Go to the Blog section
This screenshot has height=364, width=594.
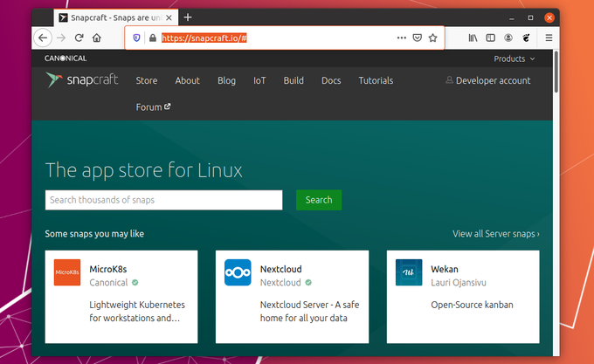[226, 80]
